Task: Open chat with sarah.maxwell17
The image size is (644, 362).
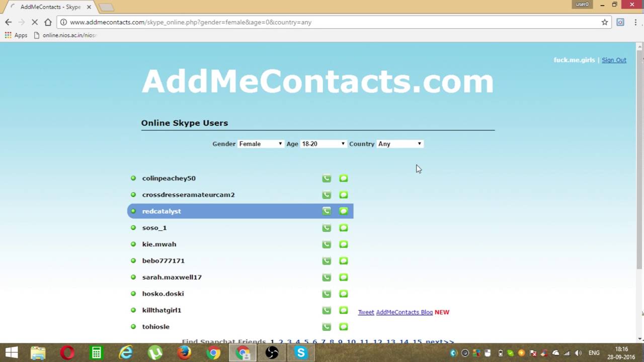Action: click(344, 278)
